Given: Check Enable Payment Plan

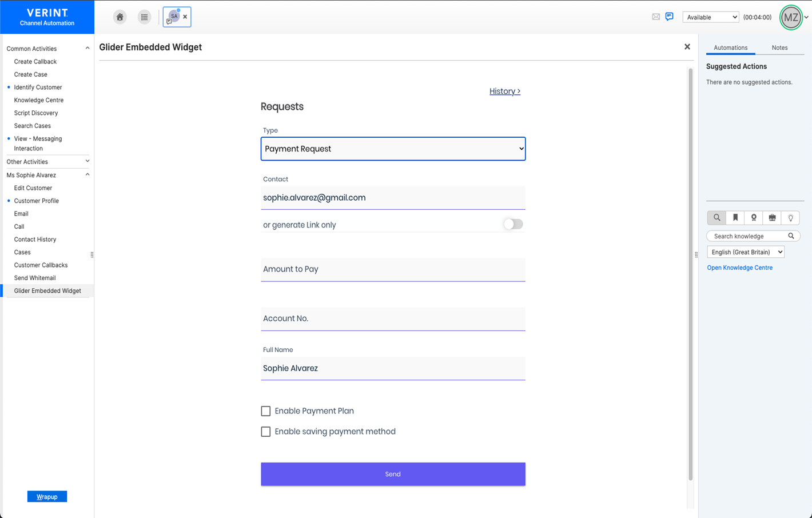Looking at the screenshot, I should coord(266,411).
